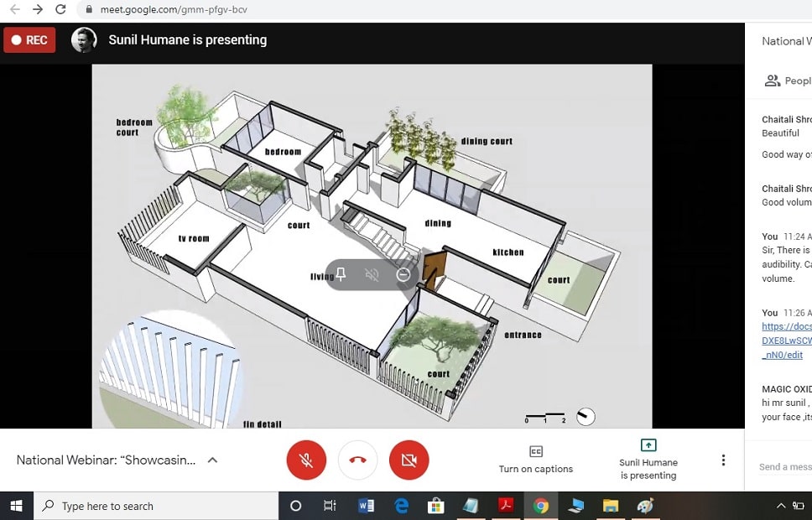Click Sunil Humane's avatar thumbnail
The width and height of the screenshot is (812, 520).
[84, 40]
